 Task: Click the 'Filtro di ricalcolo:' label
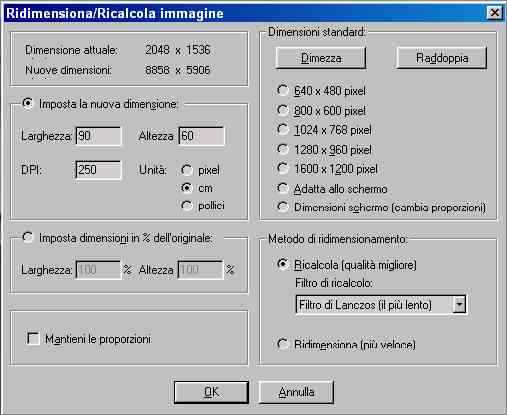(x=334, y=283)
